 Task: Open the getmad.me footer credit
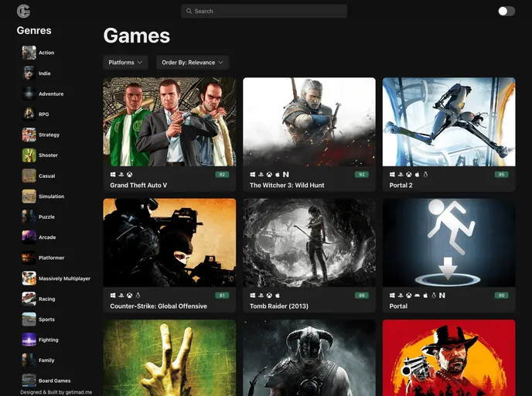(56, 392)
